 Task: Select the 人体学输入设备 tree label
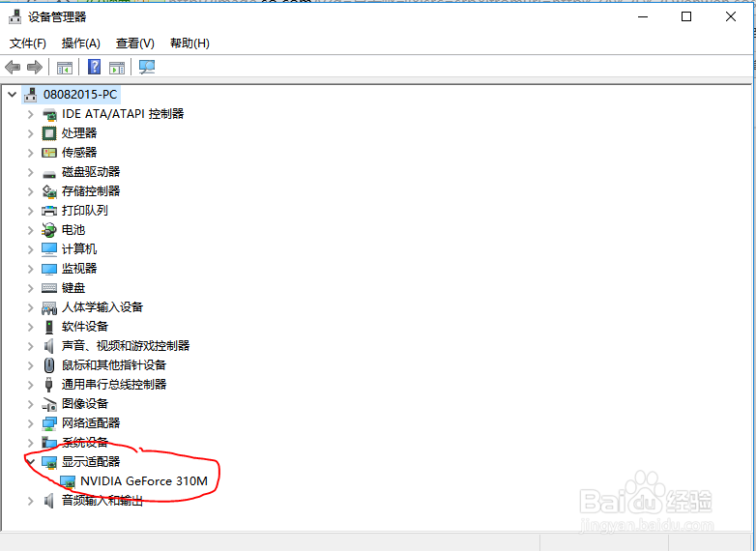click(x=102, y=307)
